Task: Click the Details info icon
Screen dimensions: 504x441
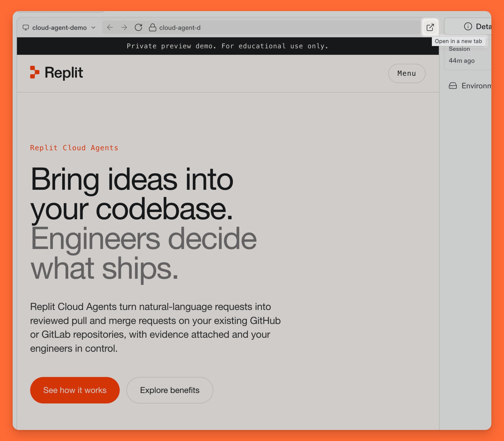Action: [468, 26]
